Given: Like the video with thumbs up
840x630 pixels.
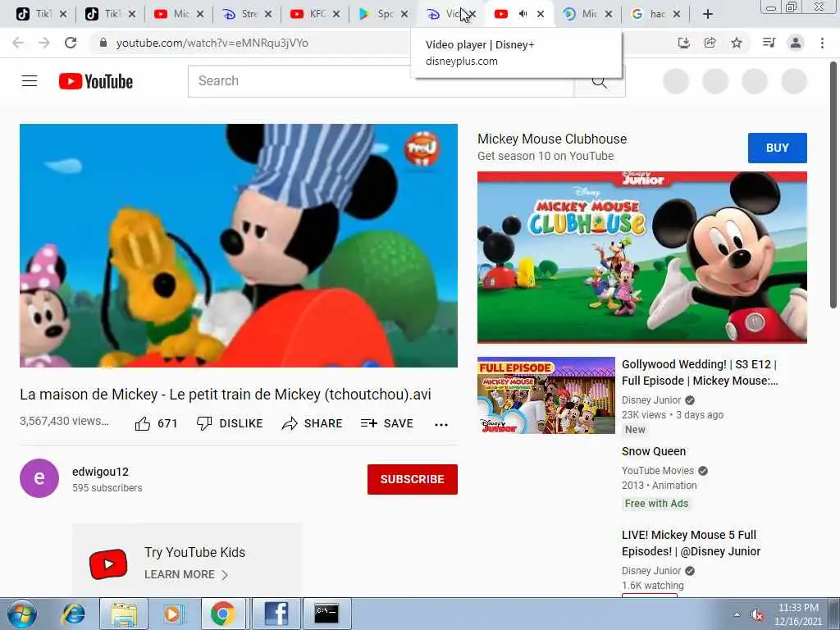Looking at the screenshot, I should pyautogui.click(x=155, y=424).
